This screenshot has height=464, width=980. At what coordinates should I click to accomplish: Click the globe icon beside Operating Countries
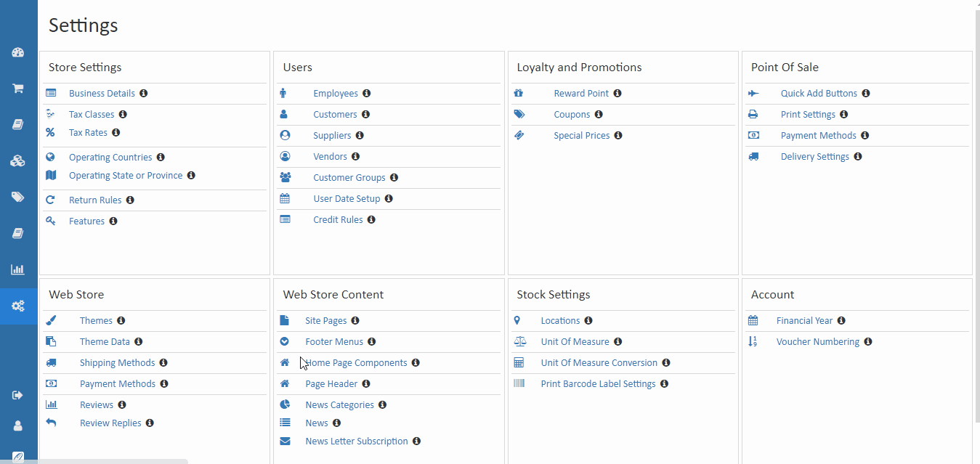pyautogui.click(x=50, y=158)
